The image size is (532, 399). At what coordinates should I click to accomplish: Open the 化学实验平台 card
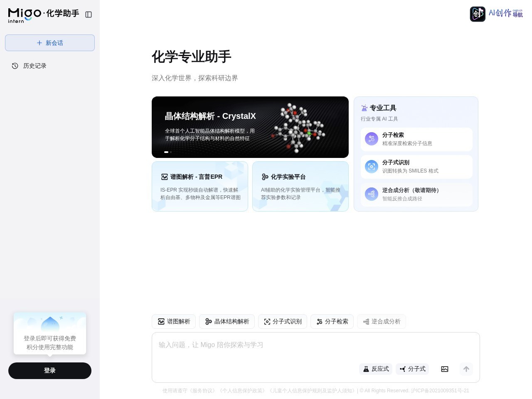tap(300, 186)
